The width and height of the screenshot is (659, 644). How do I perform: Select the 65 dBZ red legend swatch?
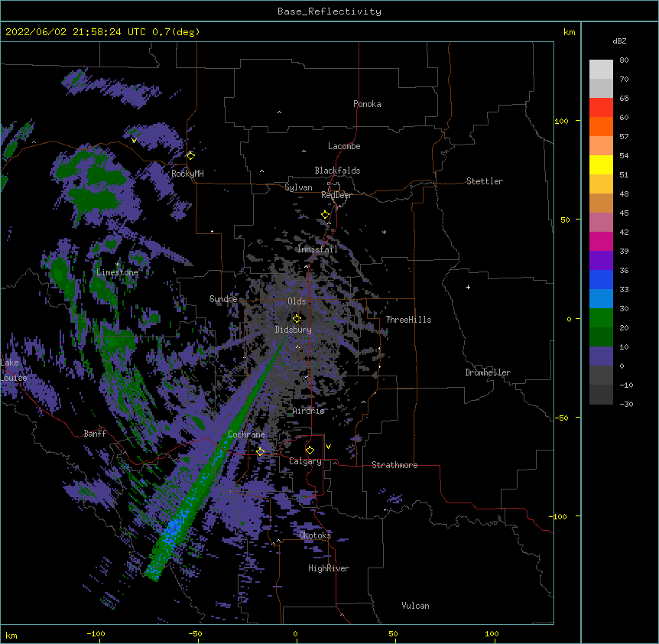coord(601,108)
